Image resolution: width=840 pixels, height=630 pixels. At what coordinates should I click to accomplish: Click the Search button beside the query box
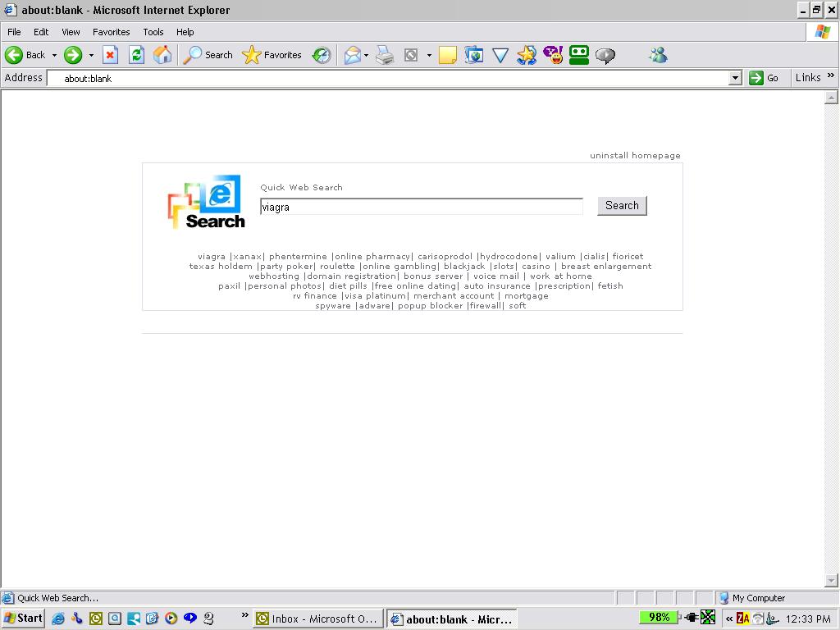pos(622,206)
